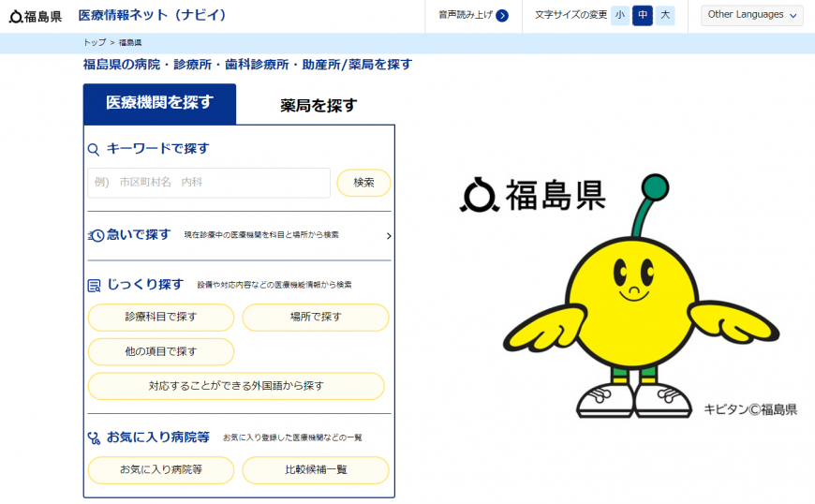Click the document search icon beside じっくり探す
Image resolution: width=815 pixels, height=504 pixels.
[x=94, y=285]
